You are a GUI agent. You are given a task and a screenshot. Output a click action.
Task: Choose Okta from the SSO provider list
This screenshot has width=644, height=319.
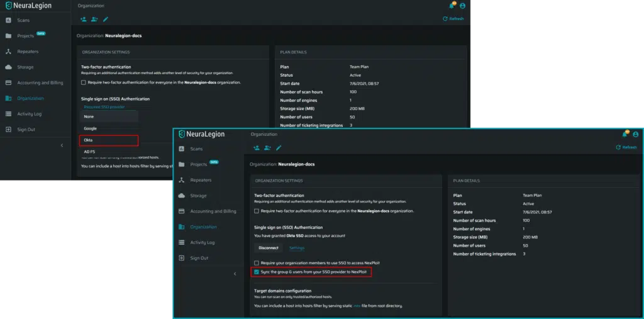coord(108,140)
